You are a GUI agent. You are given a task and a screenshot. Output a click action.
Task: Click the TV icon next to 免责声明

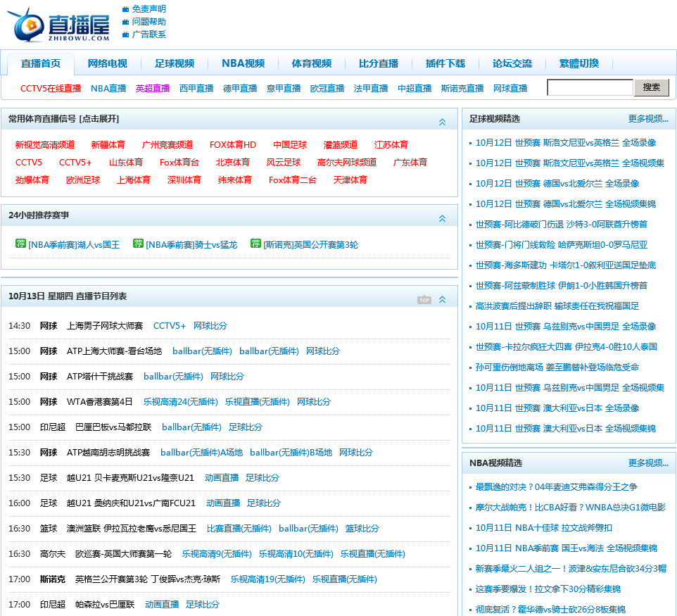[x=125, y=9]
